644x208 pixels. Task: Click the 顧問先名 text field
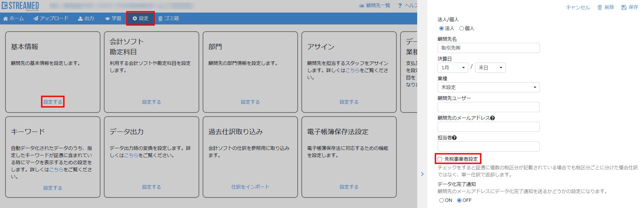[x=488, y=48]
